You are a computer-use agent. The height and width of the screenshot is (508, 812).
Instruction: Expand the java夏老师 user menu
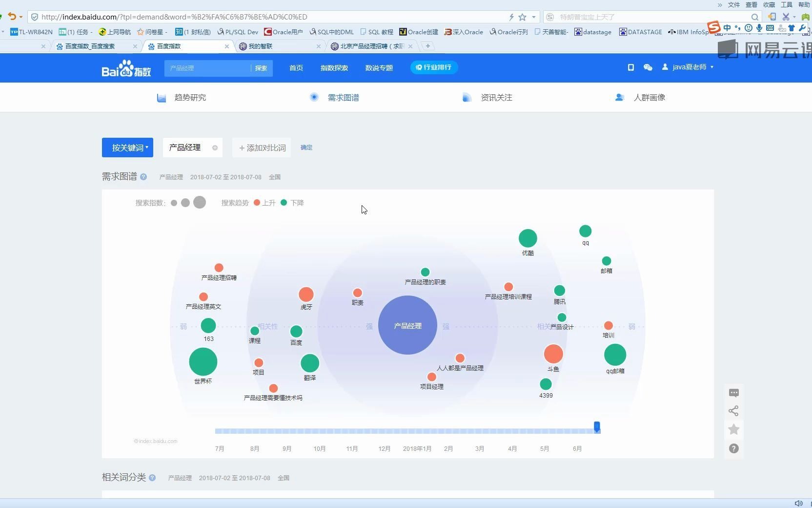click(x=688, y=67)
